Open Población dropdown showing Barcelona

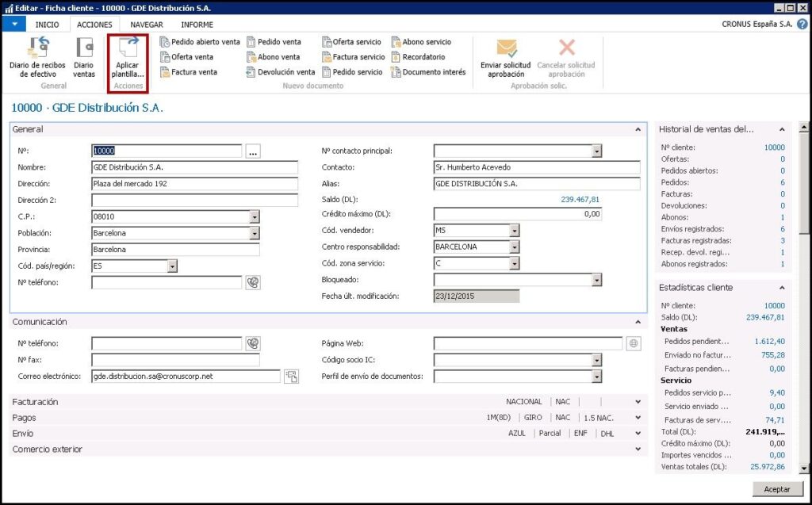pos(254,233)
